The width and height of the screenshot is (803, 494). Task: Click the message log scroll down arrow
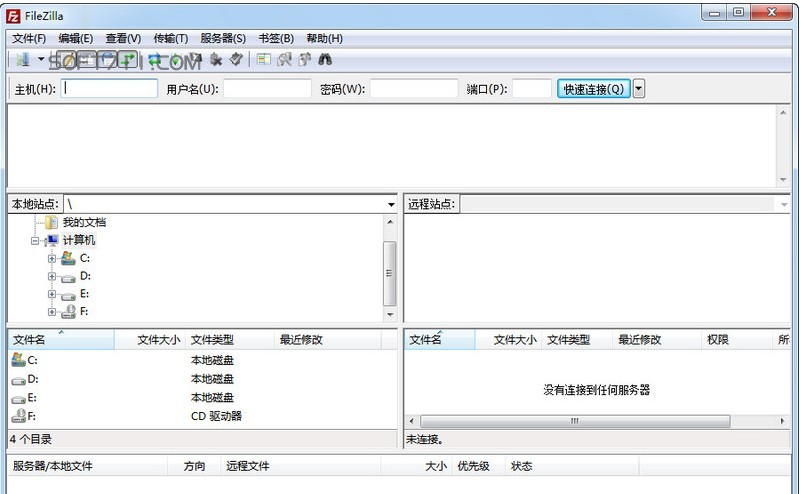point(783,180)
